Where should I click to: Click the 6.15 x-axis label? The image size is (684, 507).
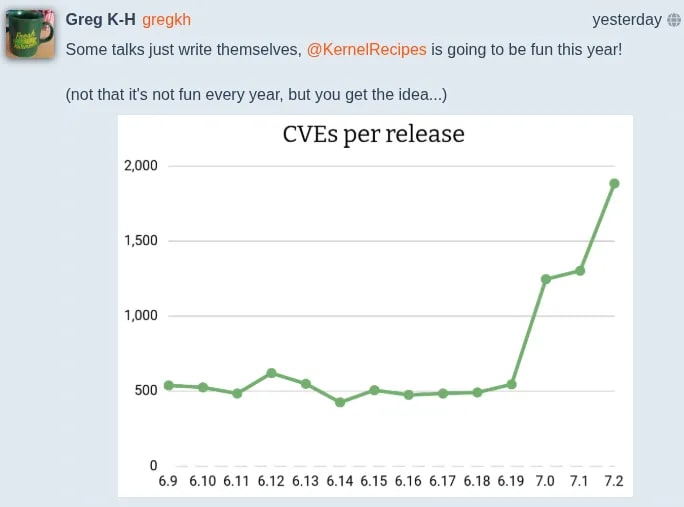[x=374, y=481]
